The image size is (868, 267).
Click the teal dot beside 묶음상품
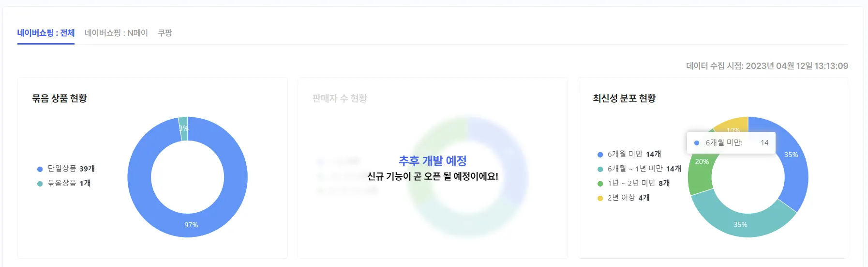tap(40, 184)
